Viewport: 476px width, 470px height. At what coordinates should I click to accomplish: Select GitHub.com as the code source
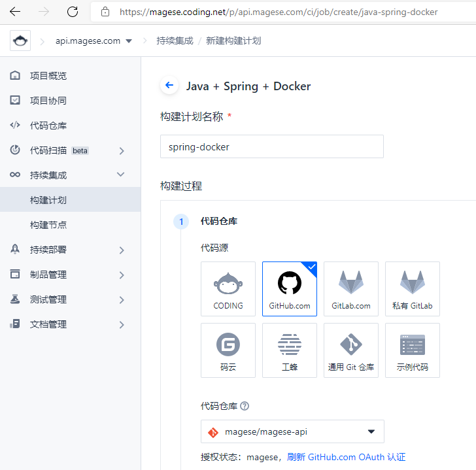[x=289, y=289]
